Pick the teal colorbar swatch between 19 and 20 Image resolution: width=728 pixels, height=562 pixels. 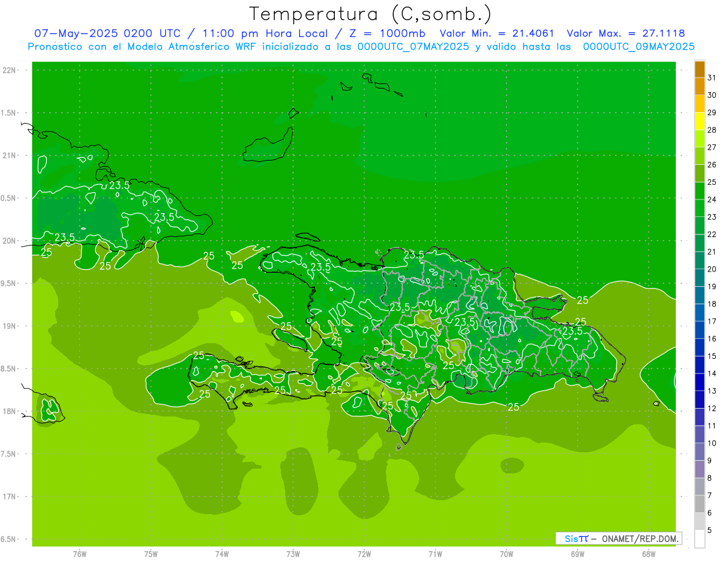[699, 278]
